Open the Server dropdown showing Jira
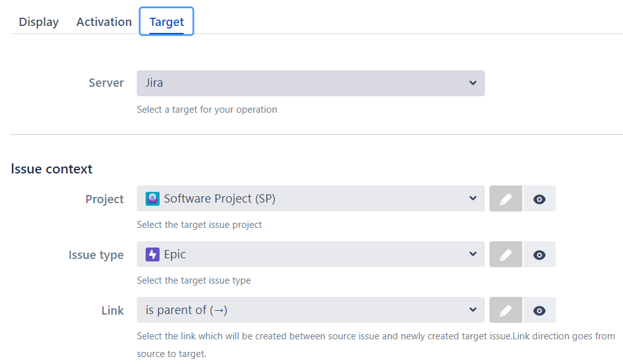The width and height of the screenshot is (623, 364). 310,83
